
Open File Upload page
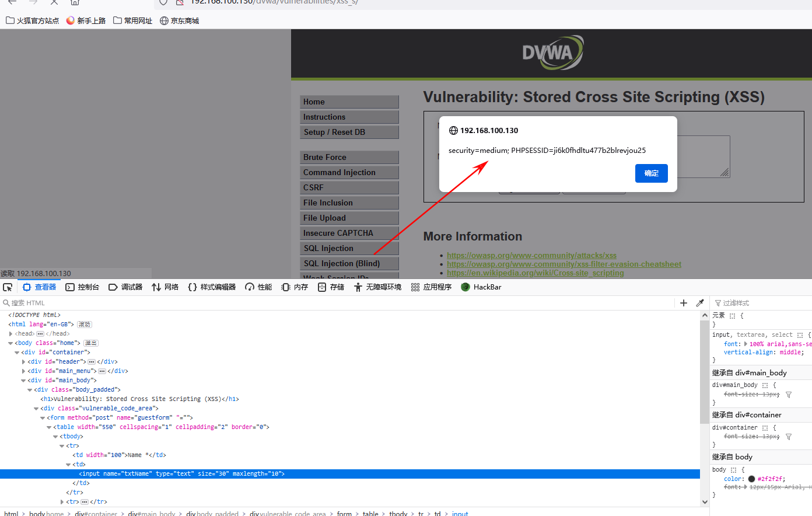point(349,218)
